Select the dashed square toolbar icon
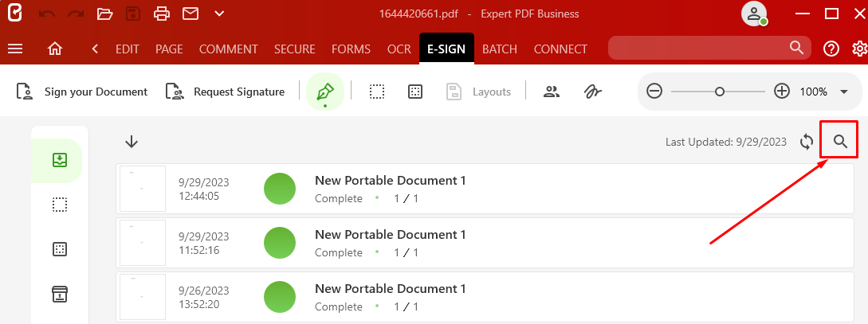 377,92
